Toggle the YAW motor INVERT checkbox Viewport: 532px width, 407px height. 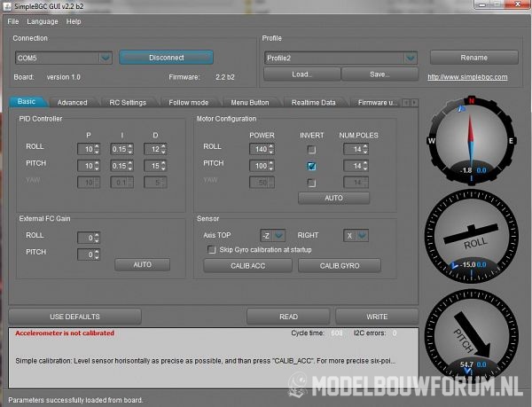[x=311, y=183]
